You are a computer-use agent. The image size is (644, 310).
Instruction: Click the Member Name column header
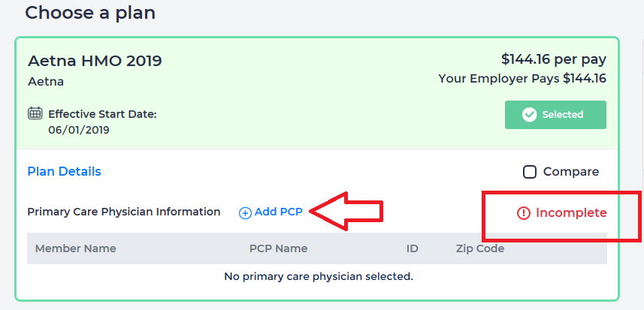point(75,248)
